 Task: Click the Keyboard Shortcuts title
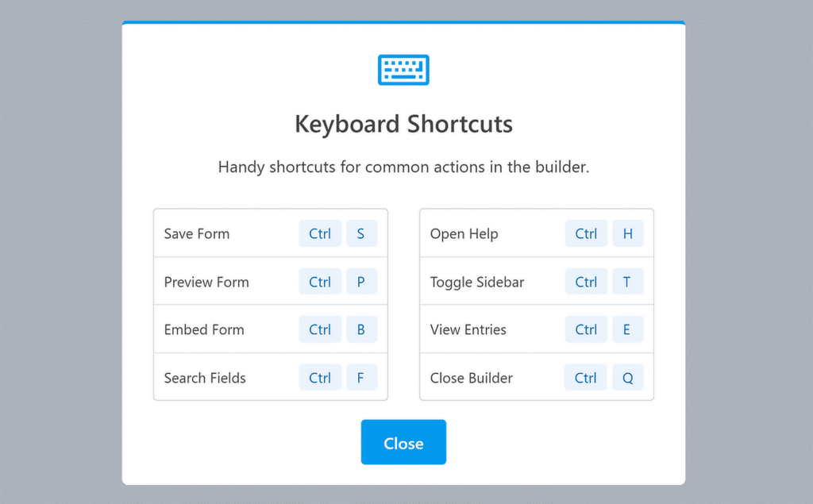(x=403, y=124)
